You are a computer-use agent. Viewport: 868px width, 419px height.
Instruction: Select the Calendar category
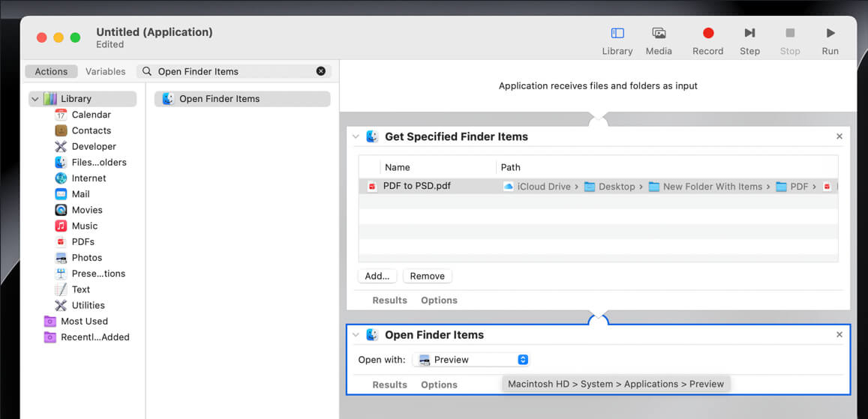pyautogui.click(x=83, y=115)
